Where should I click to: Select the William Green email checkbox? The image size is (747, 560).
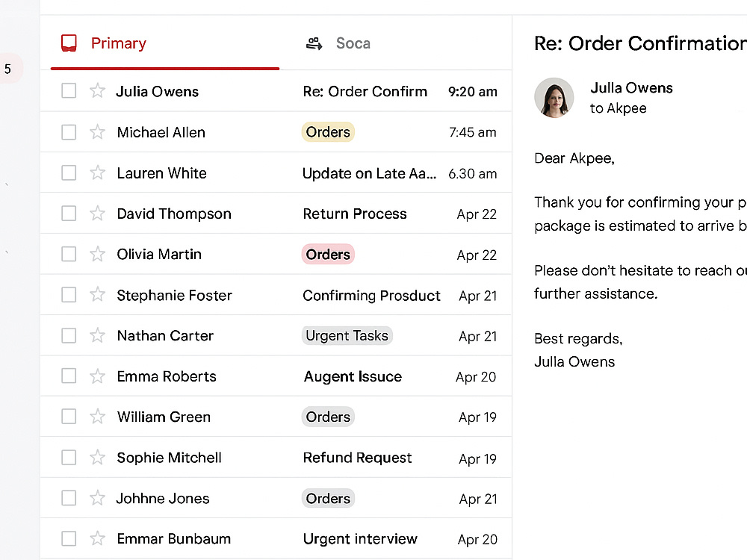pyautogui.click(x=69, y=416)
